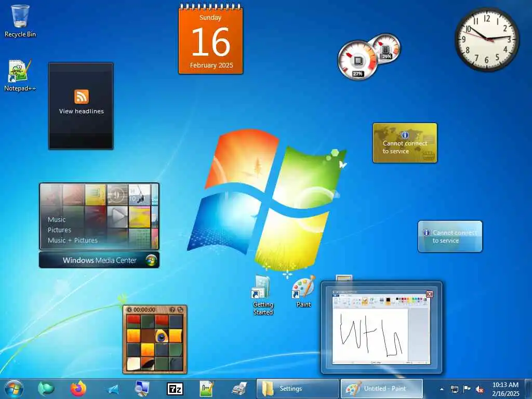This screenshot has width=532, height=399.
Task: Click the play-arrow tile in Media Center gadget
Action: tap(117, 216)
